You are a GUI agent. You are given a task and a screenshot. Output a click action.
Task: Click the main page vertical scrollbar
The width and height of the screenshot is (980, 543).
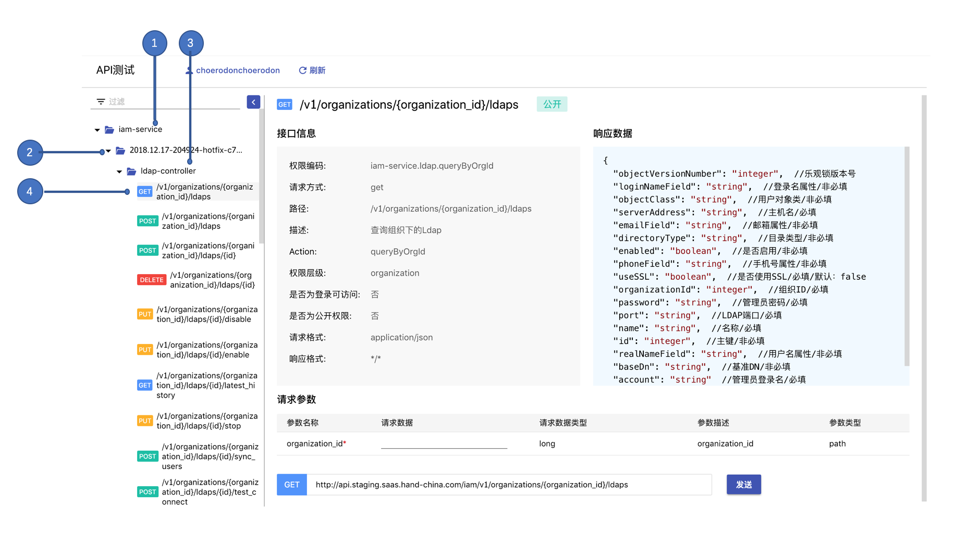[x=924, y=298]
